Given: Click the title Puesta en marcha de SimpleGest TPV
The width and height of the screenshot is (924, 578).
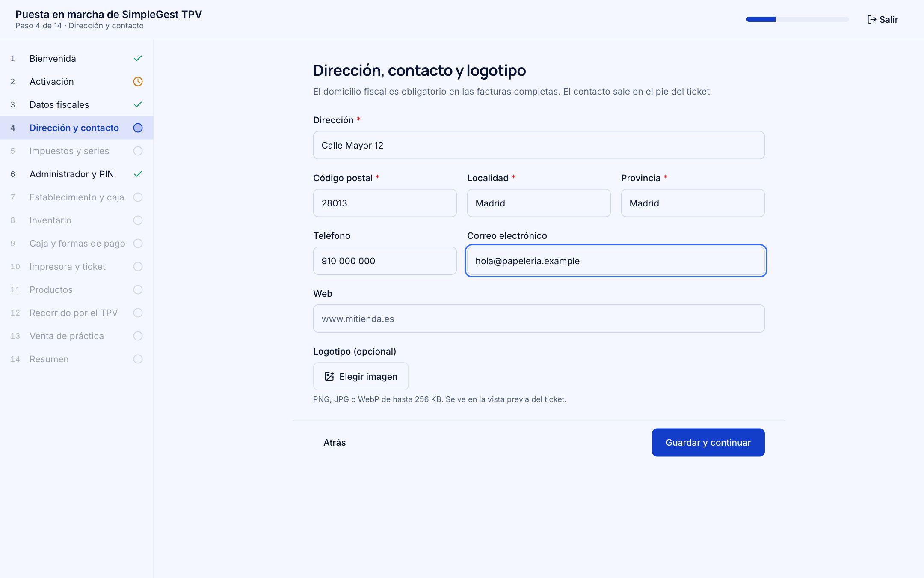Looking at the screenshot, I should point(109,14).
